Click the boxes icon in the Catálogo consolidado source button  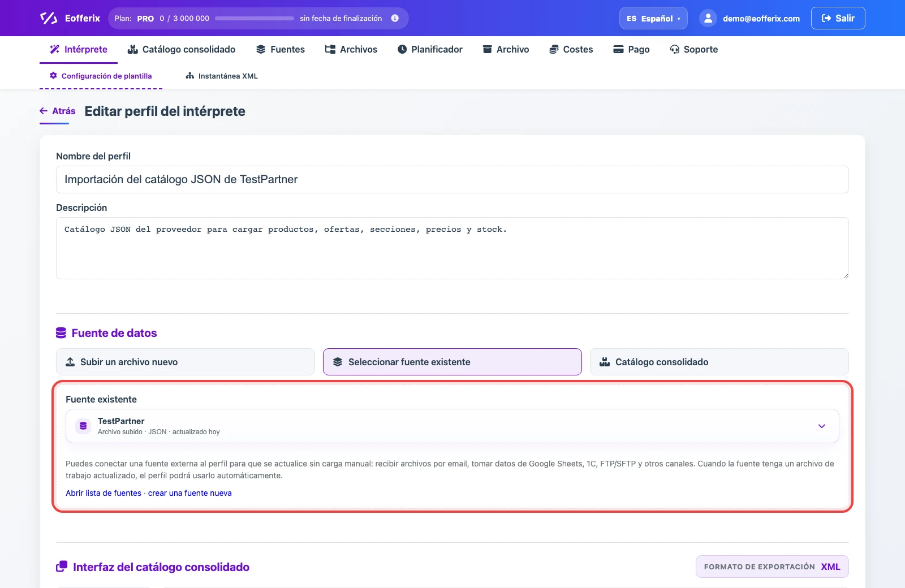pyautogui.click(x=605, y=362)
